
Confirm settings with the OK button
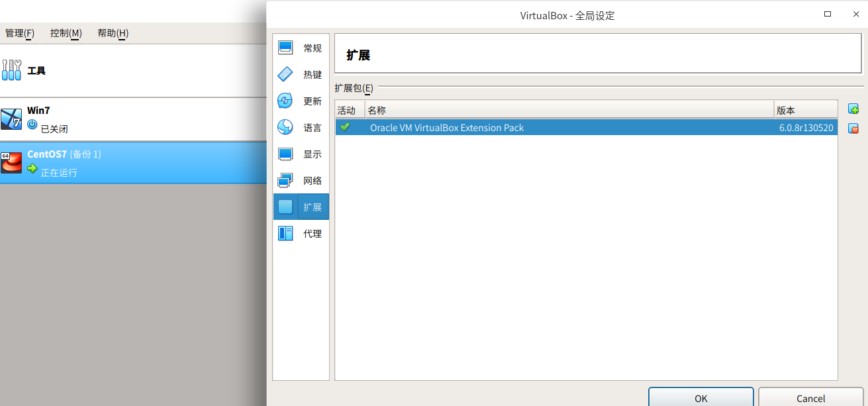[x=701, y=397]
